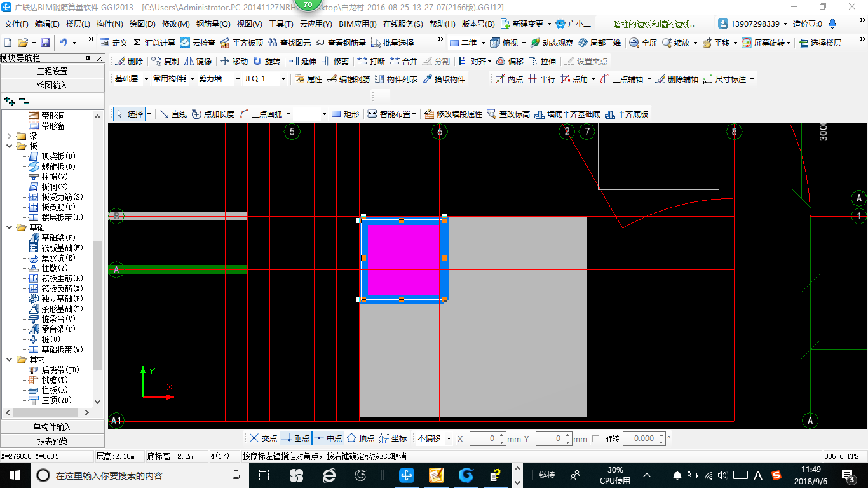Toggle 坐标 coordinate snap
868x488 pixels.
click(x=393, y=438)
